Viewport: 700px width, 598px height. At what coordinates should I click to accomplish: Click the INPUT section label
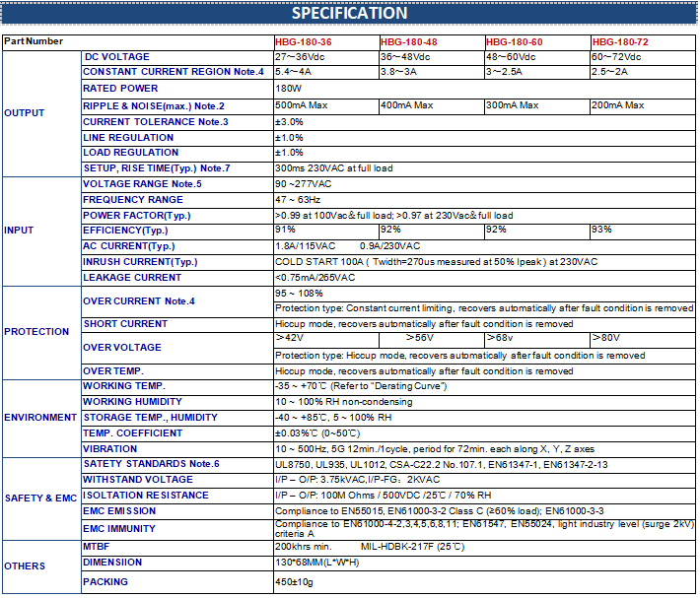tap(20, 231)
